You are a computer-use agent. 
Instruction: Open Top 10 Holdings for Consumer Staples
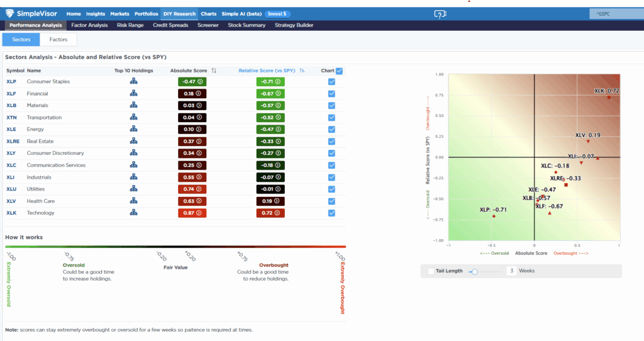pos(133,82)
